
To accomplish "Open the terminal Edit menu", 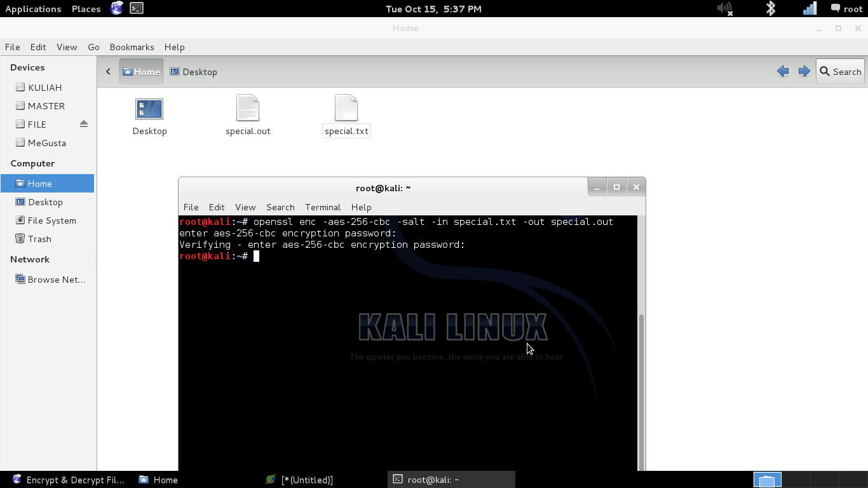I will 217,207.
